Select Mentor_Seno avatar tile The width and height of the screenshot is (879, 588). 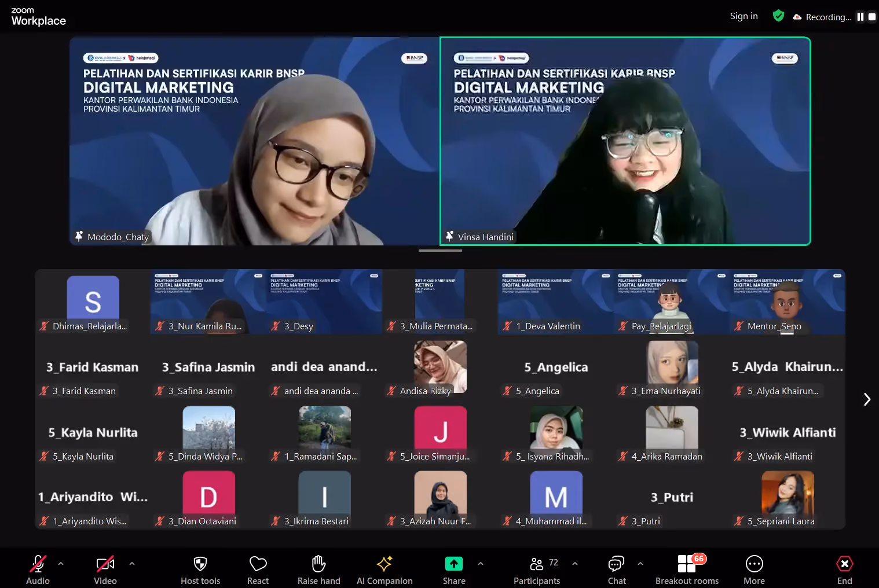pos(788,302)
